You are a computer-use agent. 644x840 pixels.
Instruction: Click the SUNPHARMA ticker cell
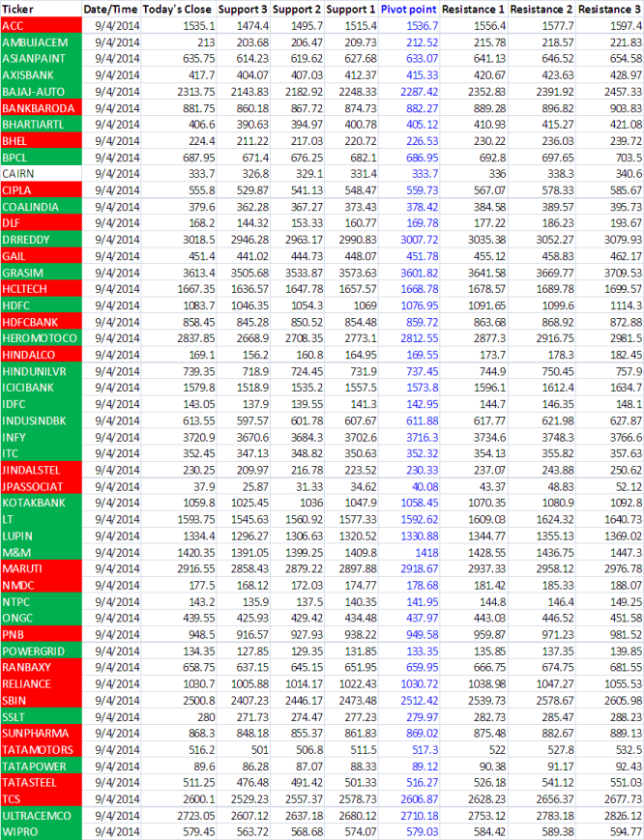click(x=42, y=733)
